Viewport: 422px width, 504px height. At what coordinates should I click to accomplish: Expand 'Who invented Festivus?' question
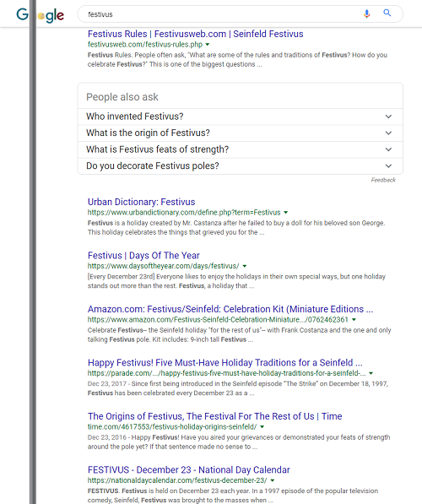[x=240, y=117]
